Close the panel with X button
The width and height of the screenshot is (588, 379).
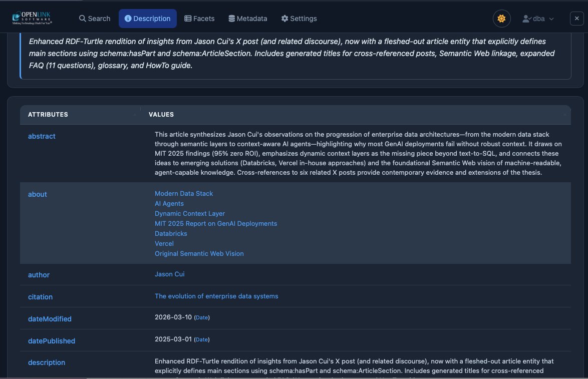[x=576, y=19]
